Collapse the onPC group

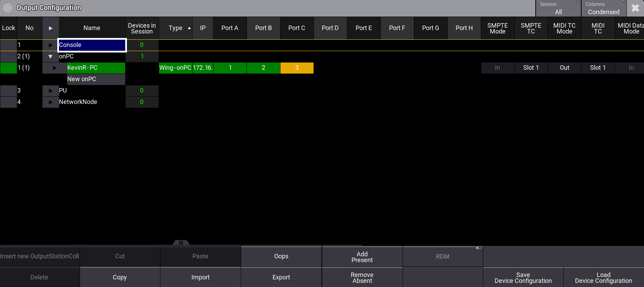[x=50, y=56]
